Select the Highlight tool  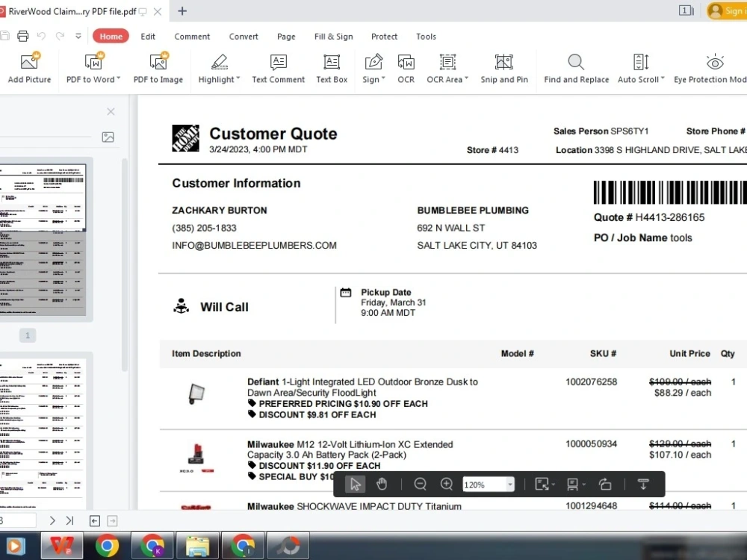pos(219,68)
